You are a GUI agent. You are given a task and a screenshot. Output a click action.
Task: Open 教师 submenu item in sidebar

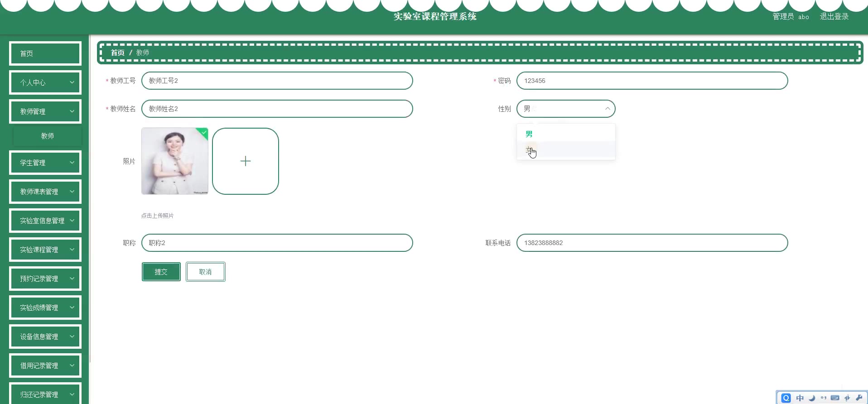[x=48, y=136]
